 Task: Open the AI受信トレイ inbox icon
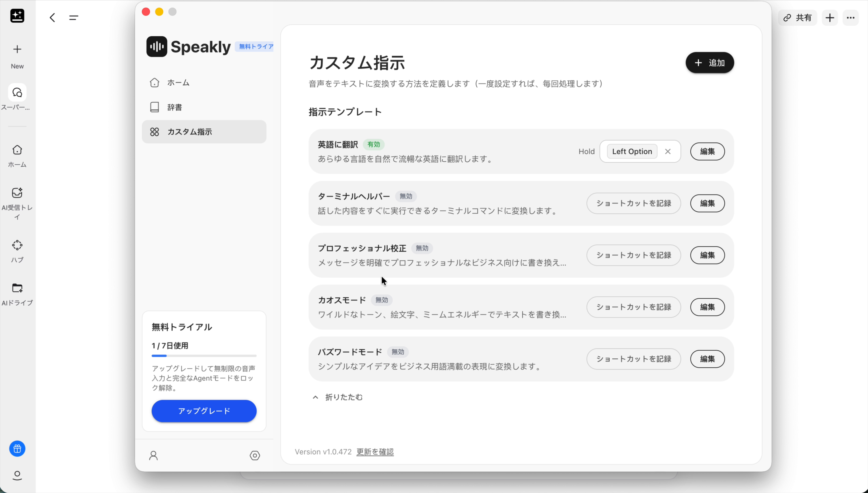tap(17, 193)
